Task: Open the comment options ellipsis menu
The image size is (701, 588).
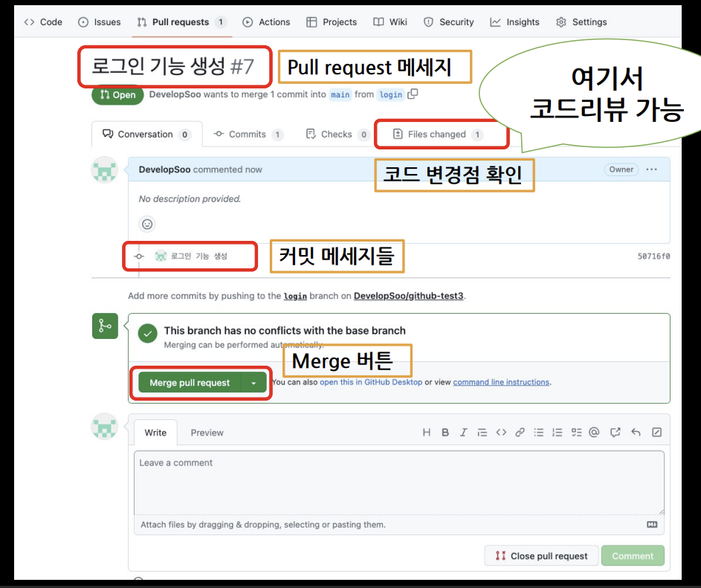Action: tap(652, 169)
